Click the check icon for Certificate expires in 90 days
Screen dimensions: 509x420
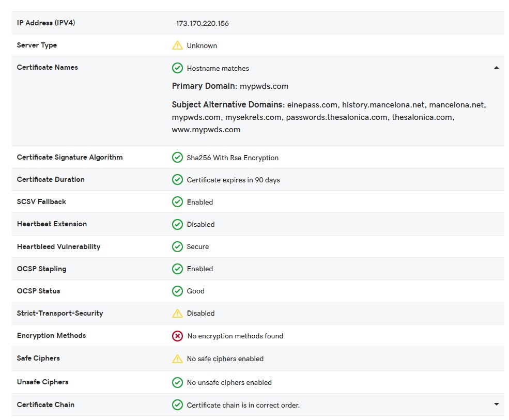click(x=177, y=180)
